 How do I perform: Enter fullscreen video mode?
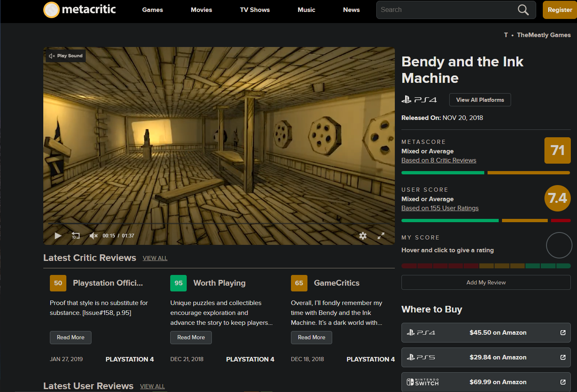pos(381,236)
